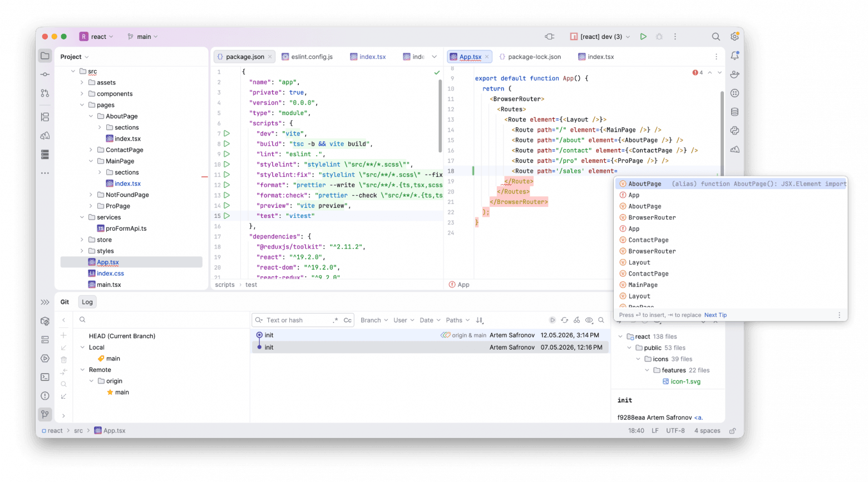868x482 pixels.
Task: Run the "dev" script gutter arrow
Action: coord(227,133)
